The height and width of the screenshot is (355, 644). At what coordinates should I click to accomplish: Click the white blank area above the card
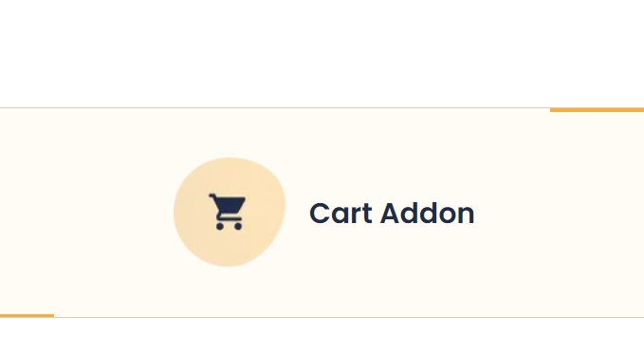[x=322, y=53]
